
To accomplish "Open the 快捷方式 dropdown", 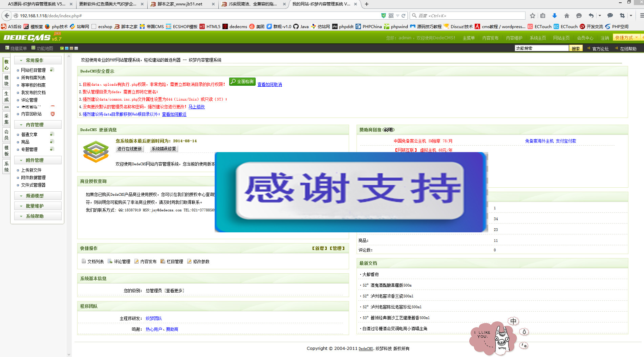I will 626,38.
